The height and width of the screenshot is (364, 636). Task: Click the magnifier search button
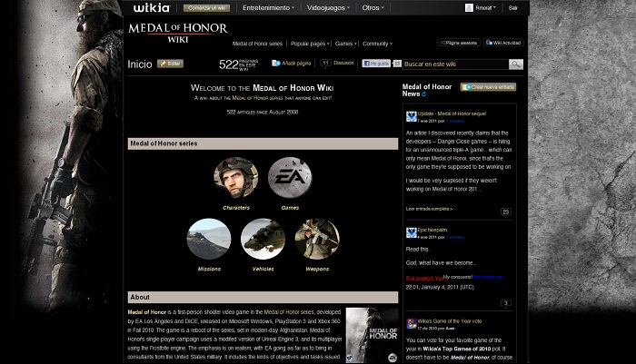[x=516, y=64]
